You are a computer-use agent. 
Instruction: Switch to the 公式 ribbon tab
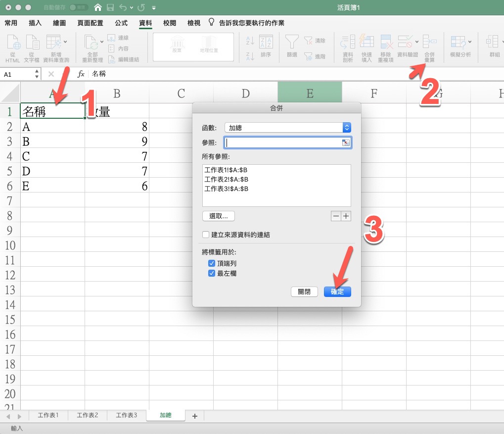tap(121, 23)
